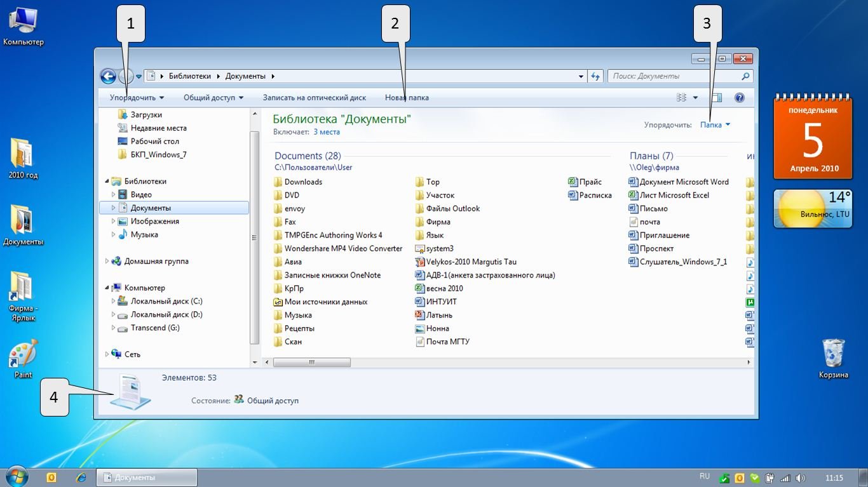Click the search Документы input field

(674, 76)
